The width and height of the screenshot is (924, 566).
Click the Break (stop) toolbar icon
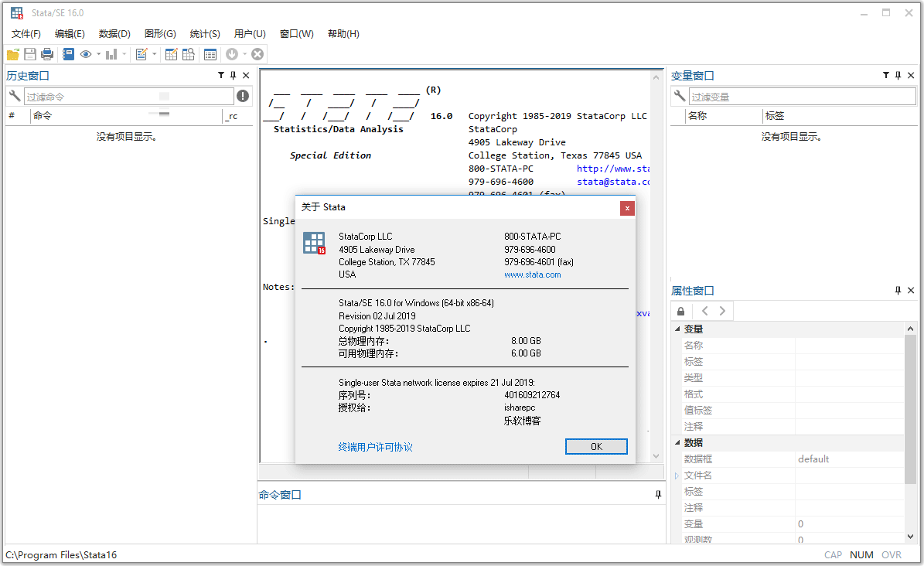(257, 54)
